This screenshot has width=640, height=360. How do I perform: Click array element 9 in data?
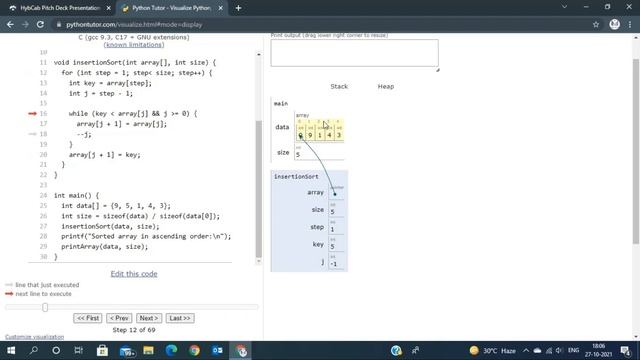(310, 135)
